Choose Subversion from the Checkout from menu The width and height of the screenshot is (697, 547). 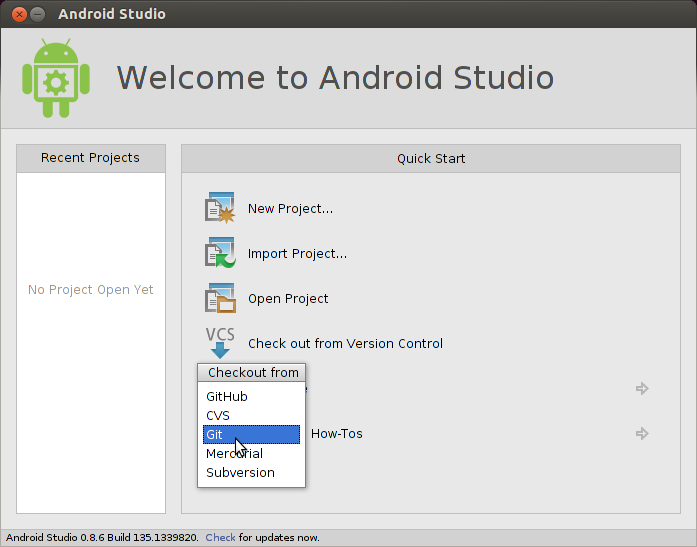[x=240, y=472]
